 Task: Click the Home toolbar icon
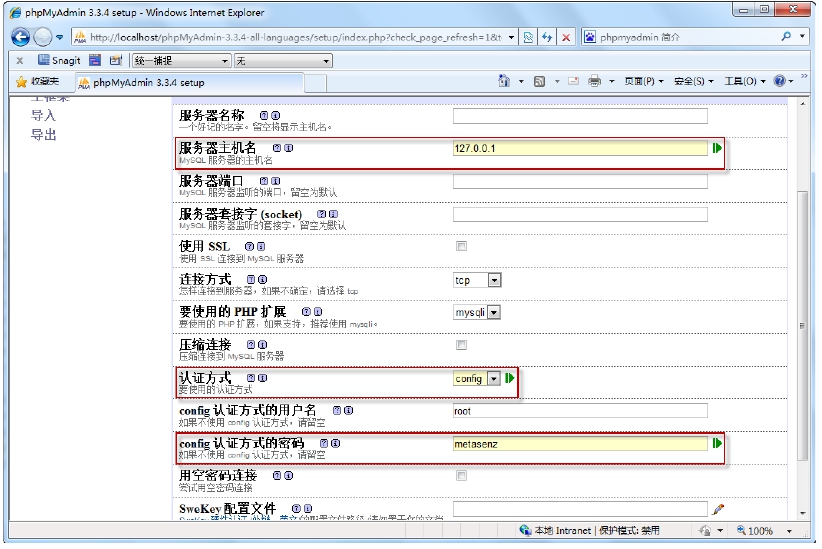click(x=504, y=81)
